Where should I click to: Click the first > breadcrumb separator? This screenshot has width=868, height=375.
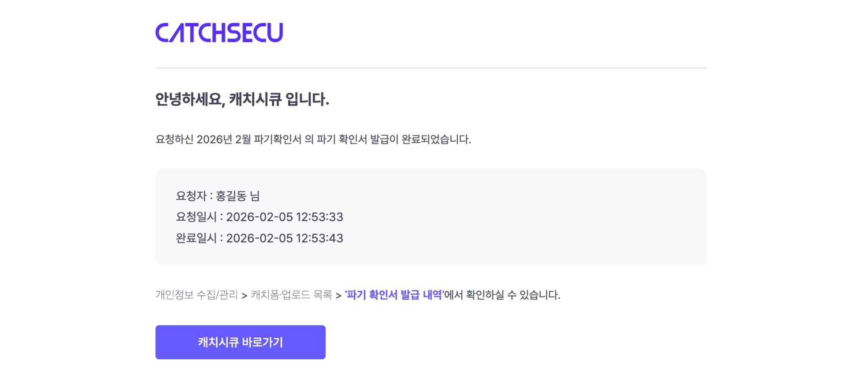coord(244,296)
